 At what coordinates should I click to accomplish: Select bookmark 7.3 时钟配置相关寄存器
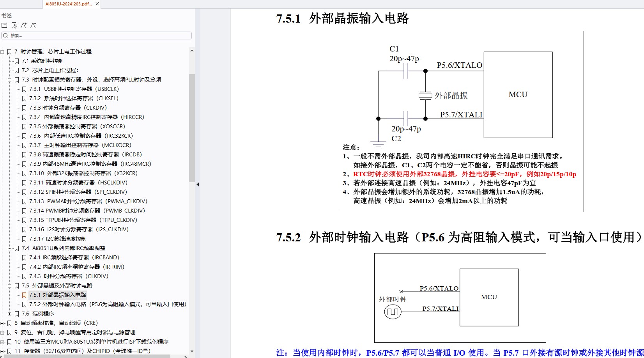coord(91,80)
